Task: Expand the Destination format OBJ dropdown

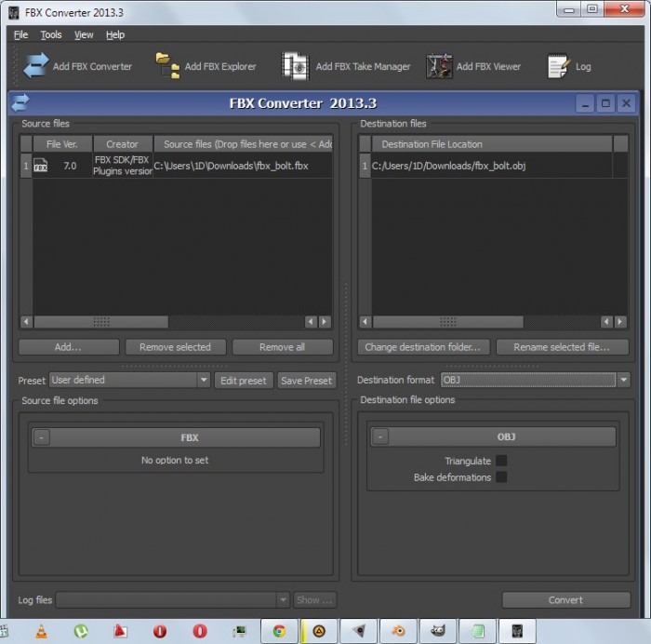Action: coord(536,380)
